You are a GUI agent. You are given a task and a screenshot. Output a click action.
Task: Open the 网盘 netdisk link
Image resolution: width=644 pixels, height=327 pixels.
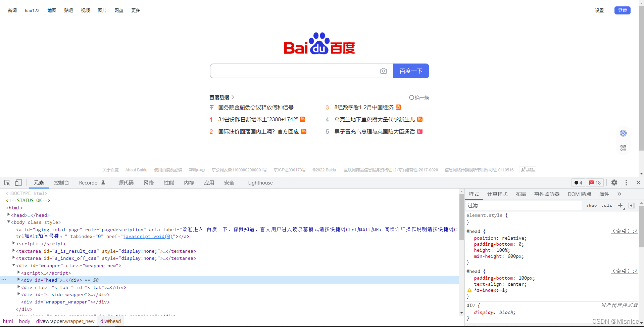[x=119, y=10]
